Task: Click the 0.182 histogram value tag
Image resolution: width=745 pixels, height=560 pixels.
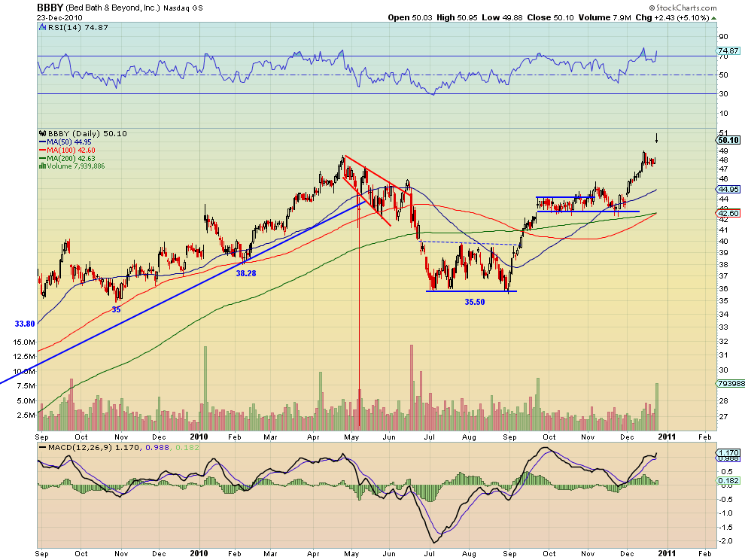Action: [x=728, y=481]
